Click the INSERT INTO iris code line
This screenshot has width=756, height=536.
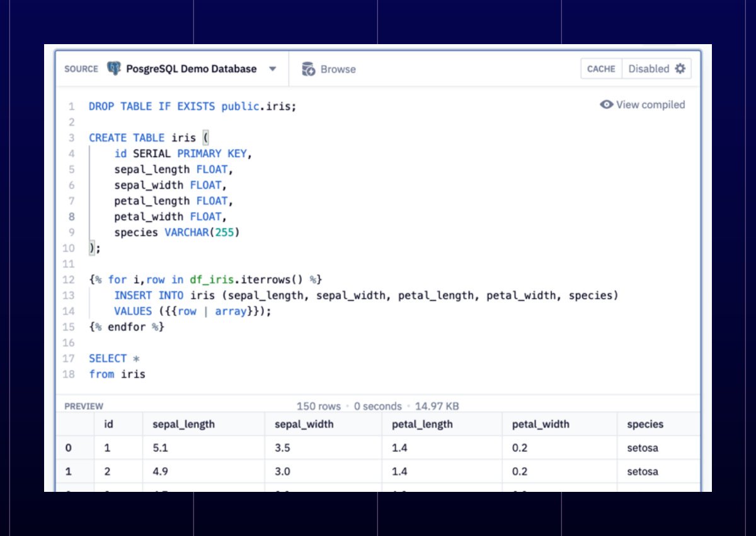pyautogui.click(x=365, y=296)
